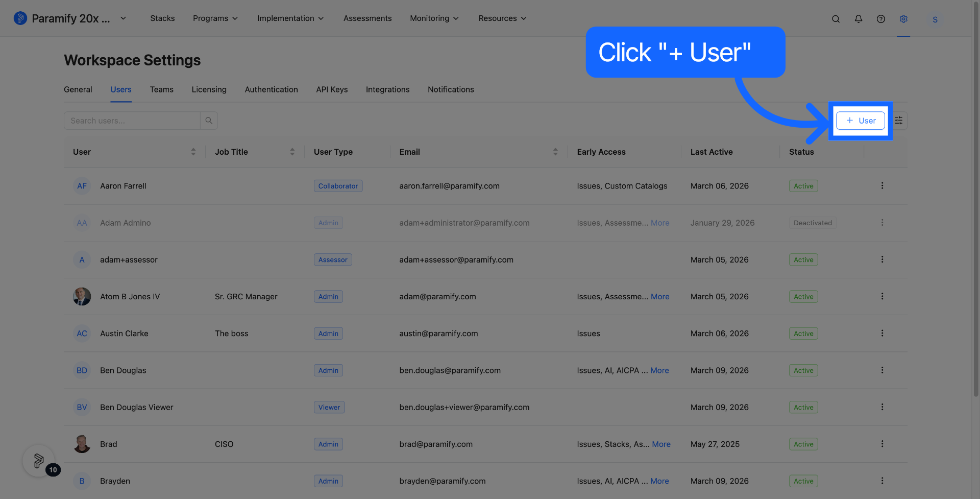Screen dimensions: 980x499
Task: Open the row menu for Ben Douglas
Action: (882, 370)
